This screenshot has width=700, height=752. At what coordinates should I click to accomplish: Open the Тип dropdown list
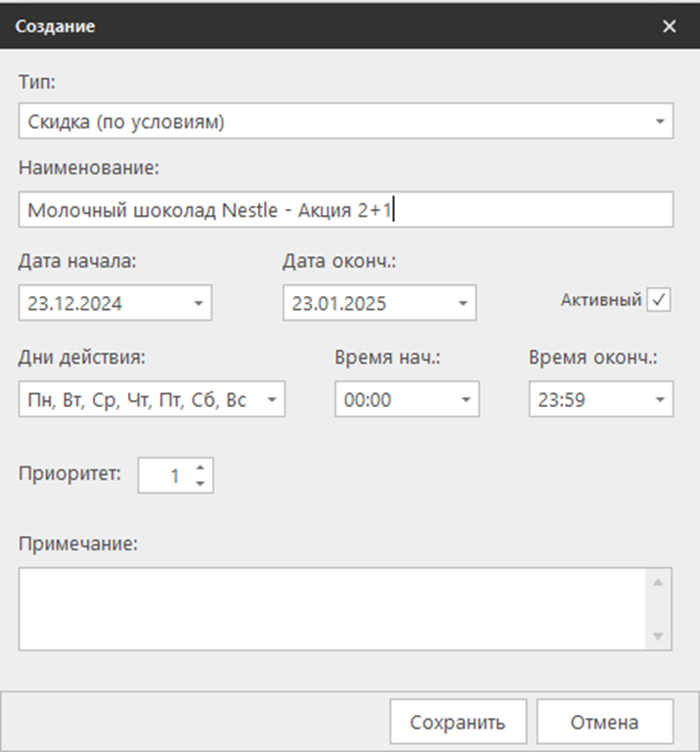pos(658,122)
